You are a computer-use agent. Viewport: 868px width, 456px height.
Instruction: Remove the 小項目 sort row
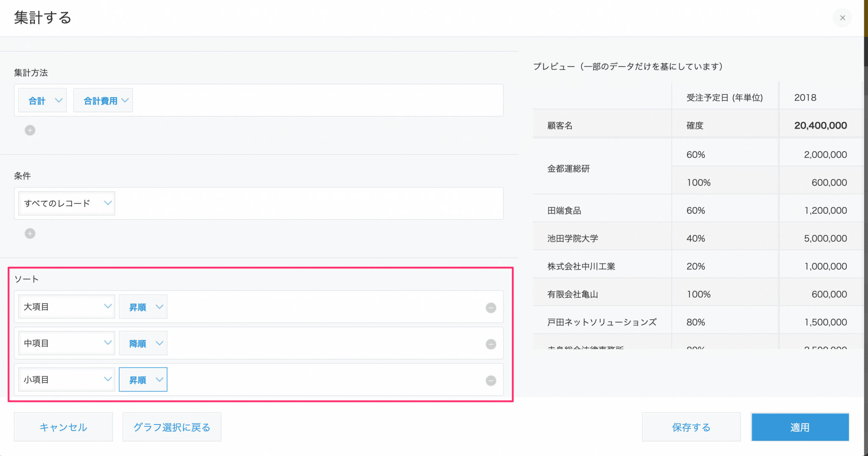[x=491, y=380]
